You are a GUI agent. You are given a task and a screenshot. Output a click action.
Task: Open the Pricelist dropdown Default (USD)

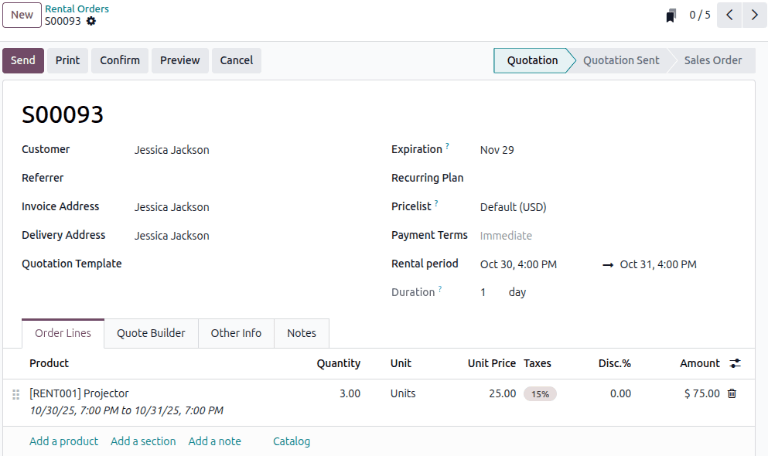click(x=513, y=207)
